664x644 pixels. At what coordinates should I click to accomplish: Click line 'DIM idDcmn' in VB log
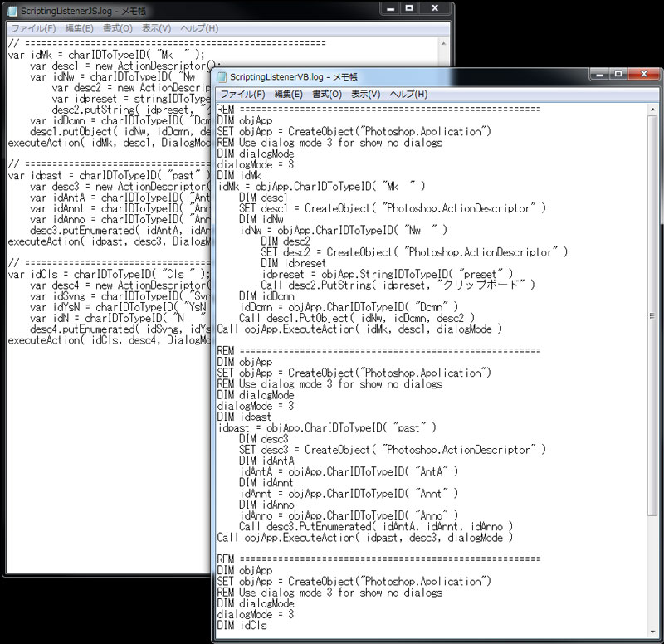(x=266, y=296)
